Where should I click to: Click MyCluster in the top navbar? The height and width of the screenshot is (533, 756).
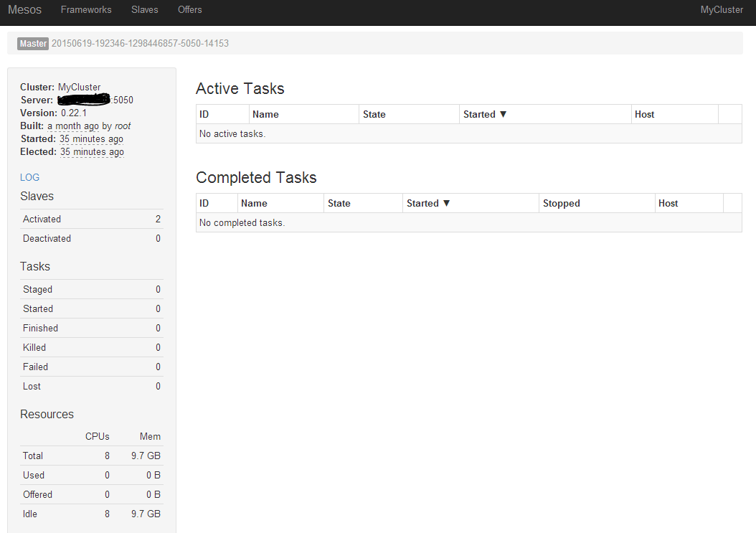722,10
